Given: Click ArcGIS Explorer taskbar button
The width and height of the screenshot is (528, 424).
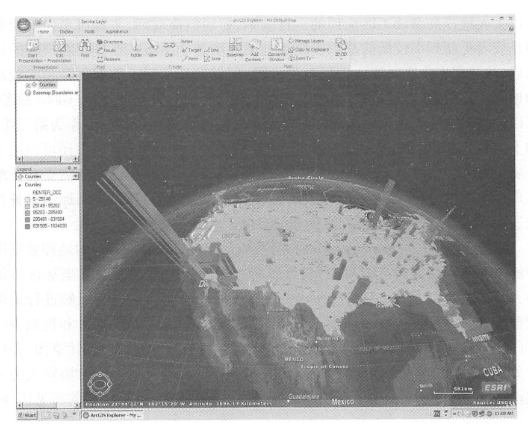Looking at the screenshot, I should (x=112, y=415).
